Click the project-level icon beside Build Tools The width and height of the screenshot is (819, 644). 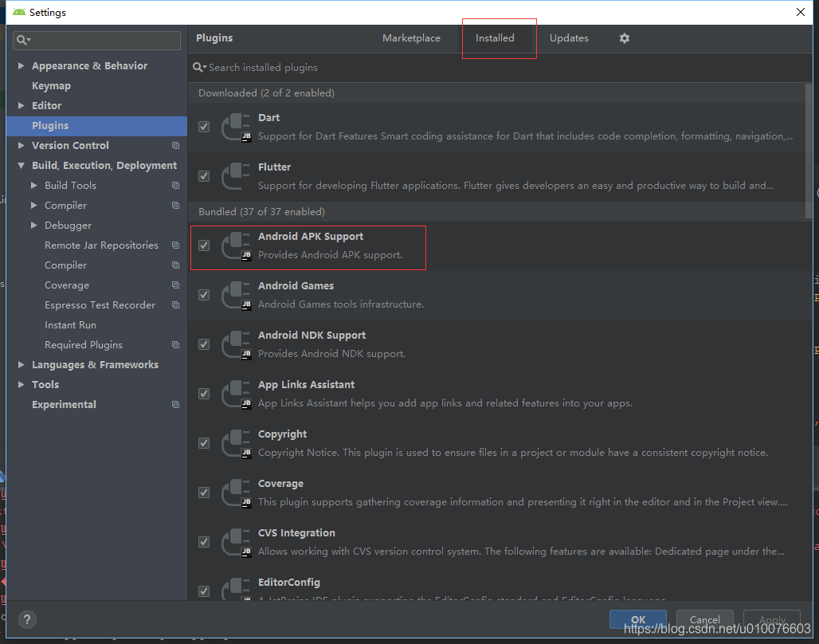175,186
